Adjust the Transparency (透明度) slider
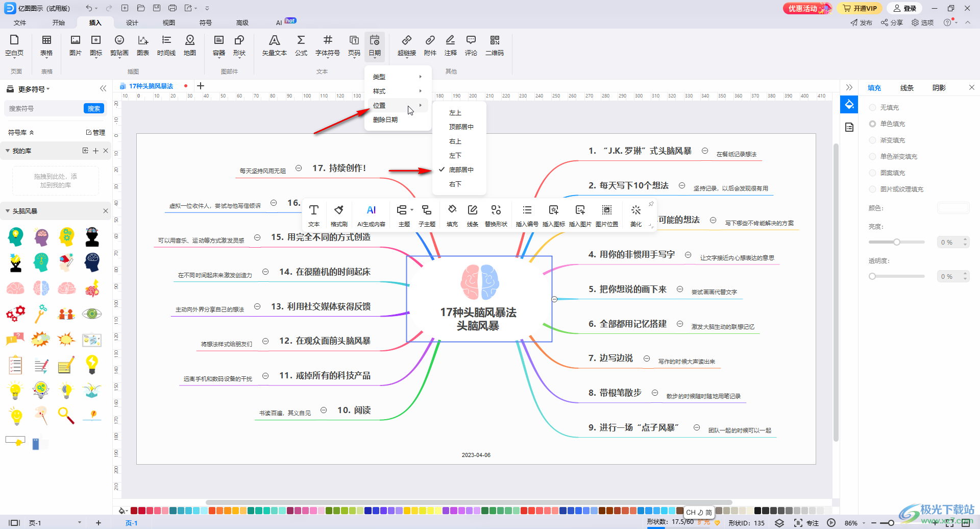 (x=897, y=276)
